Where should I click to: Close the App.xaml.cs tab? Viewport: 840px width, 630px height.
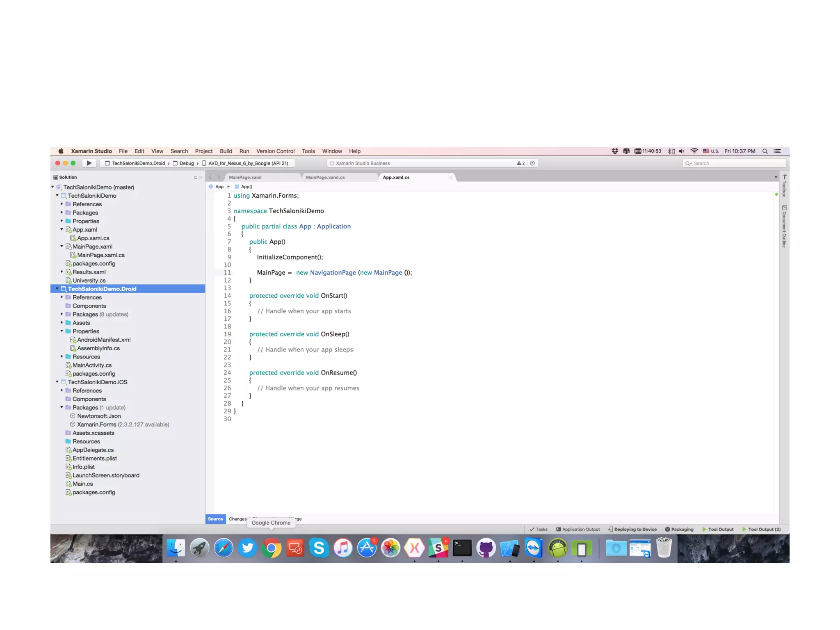[451, 178]
